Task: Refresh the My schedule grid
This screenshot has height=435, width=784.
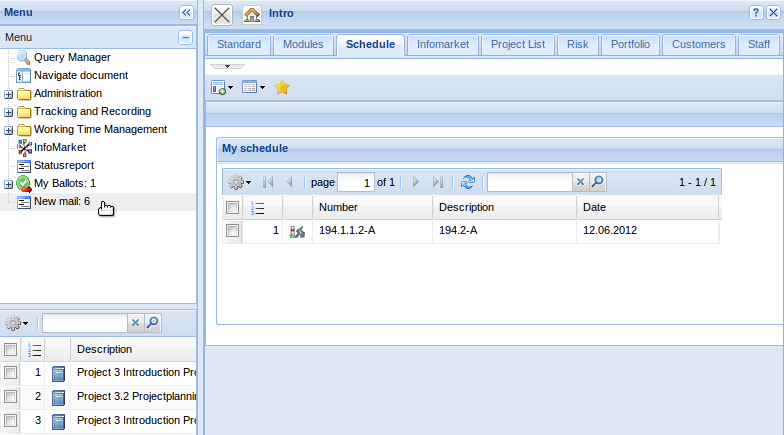Action: (x=468, y=182)
